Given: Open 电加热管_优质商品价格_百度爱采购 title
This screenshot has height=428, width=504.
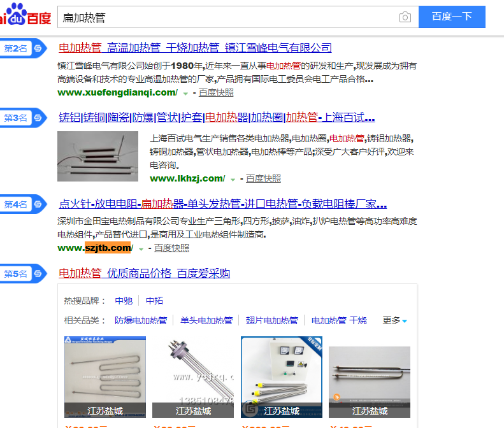Looking at the screenshot, I should 145,273.
